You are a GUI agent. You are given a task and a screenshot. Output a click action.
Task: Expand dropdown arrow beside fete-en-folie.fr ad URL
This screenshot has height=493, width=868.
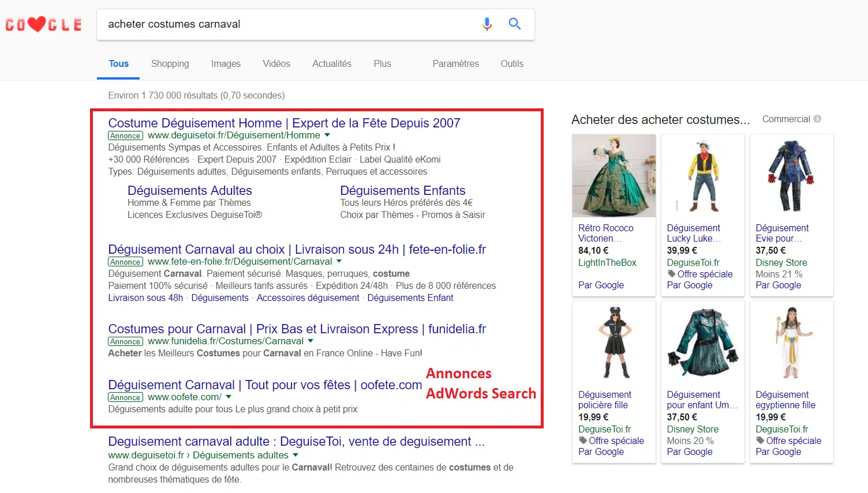pos(339,262)
